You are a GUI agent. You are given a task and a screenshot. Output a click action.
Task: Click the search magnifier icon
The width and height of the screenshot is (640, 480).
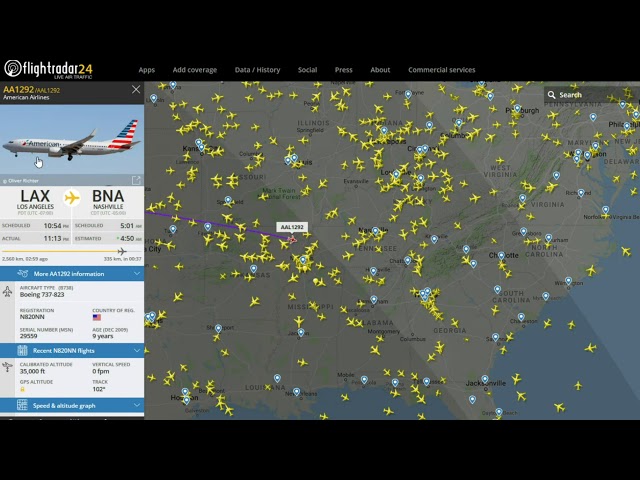(551, 95)
